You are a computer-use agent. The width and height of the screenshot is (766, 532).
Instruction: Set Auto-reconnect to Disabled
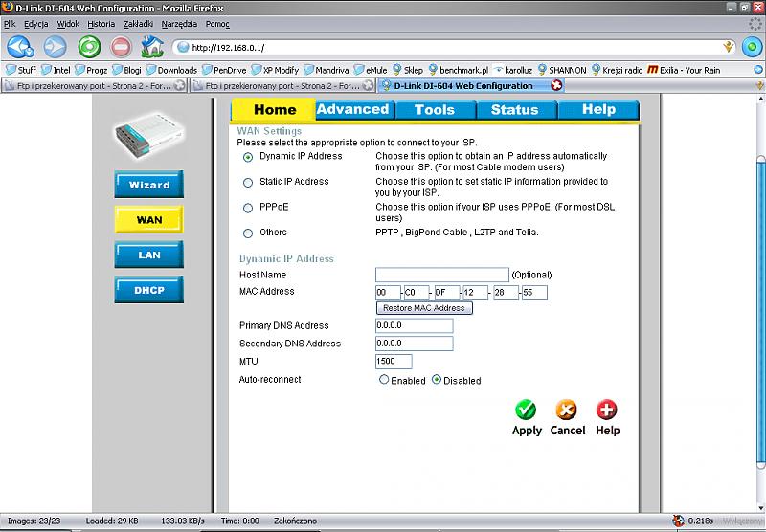pos(437,379)
